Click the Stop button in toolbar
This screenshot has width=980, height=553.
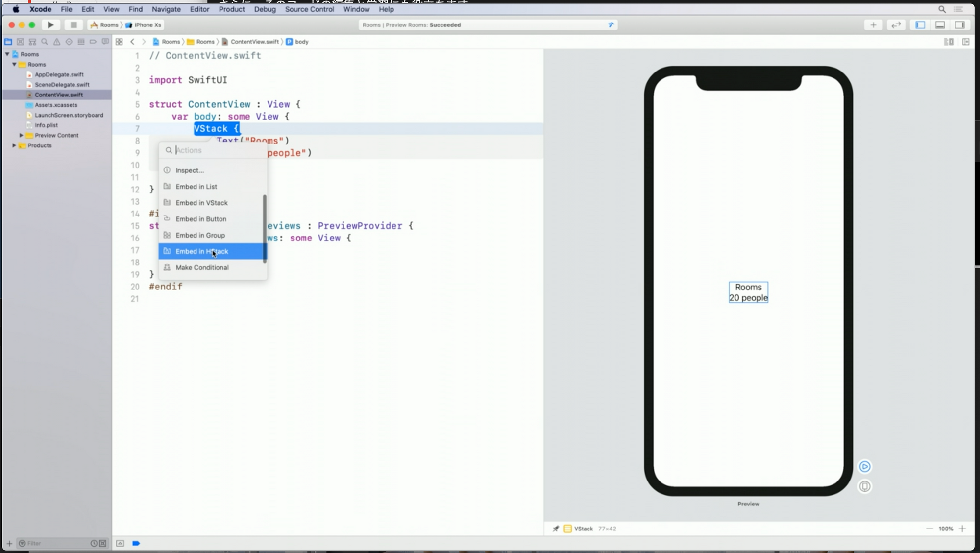coord(73,25)
